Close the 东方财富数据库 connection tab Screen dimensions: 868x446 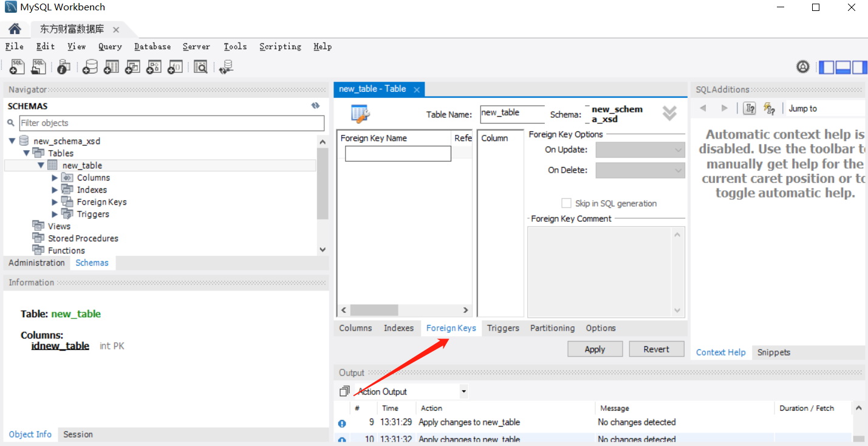point(116,29)
